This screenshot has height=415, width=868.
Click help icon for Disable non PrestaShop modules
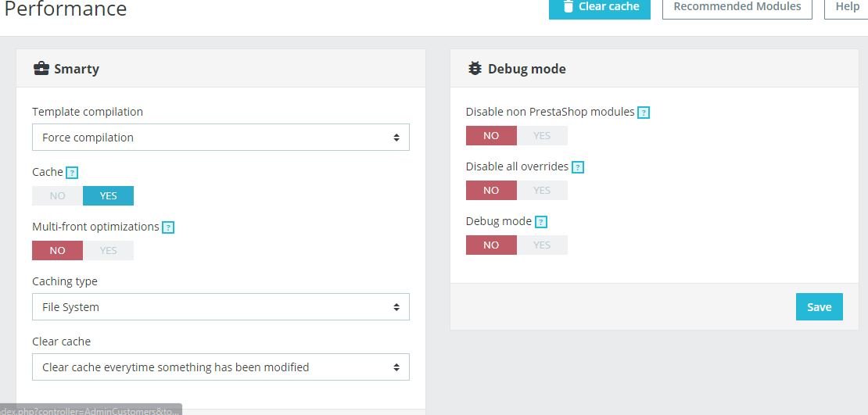[644, 113]
